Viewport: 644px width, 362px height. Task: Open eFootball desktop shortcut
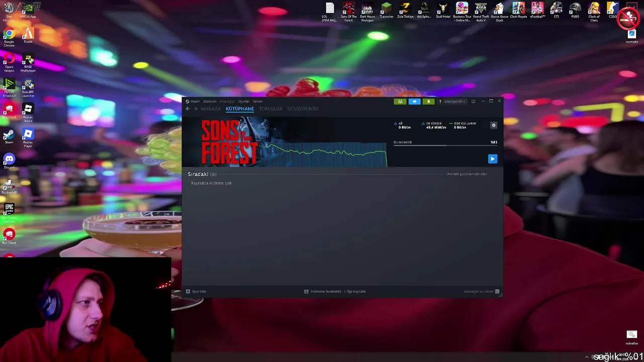537,11
